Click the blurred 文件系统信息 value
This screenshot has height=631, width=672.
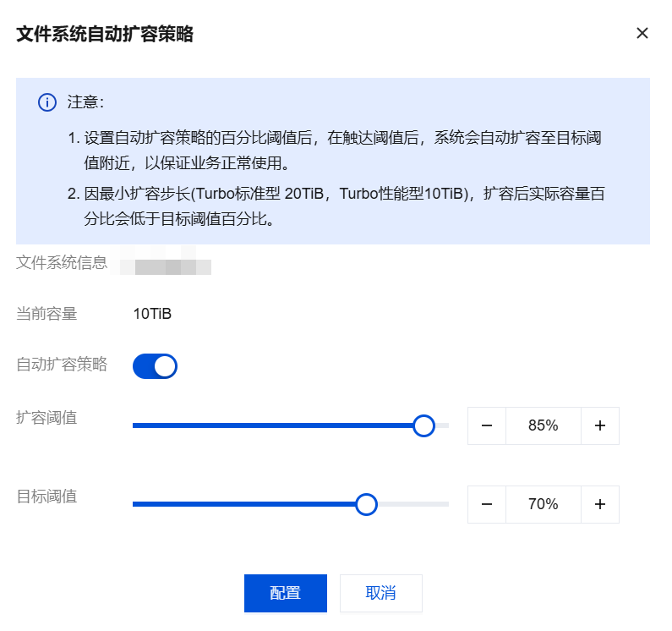tap(165, 264)
